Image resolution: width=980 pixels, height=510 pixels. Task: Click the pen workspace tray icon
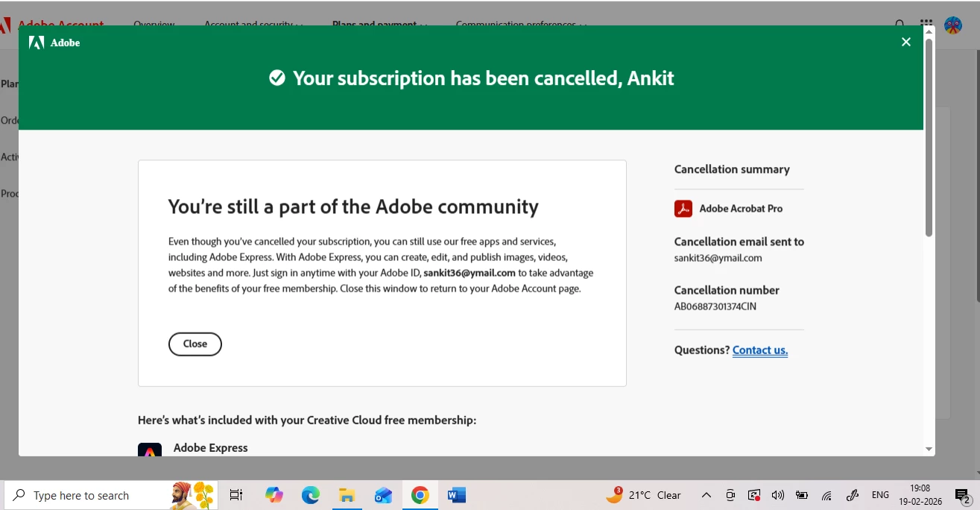point(853,495)
